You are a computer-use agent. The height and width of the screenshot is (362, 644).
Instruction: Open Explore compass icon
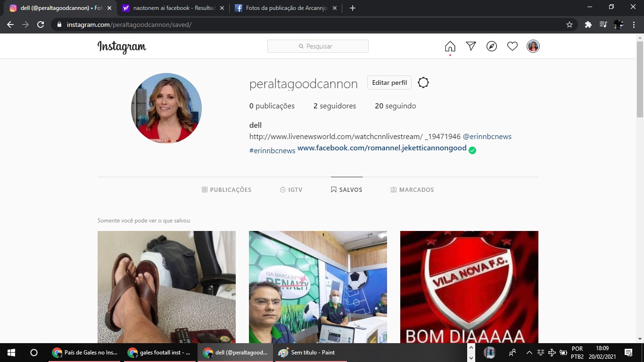492,46
